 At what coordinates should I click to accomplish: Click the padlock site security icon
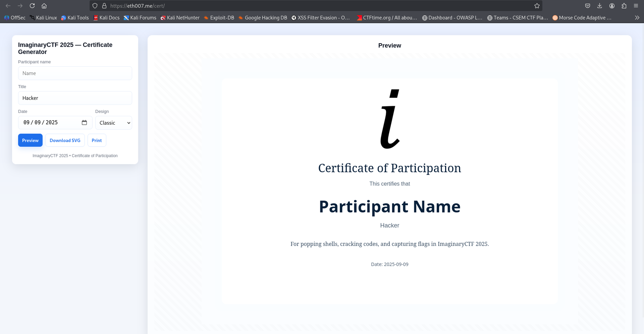(104, 6)
